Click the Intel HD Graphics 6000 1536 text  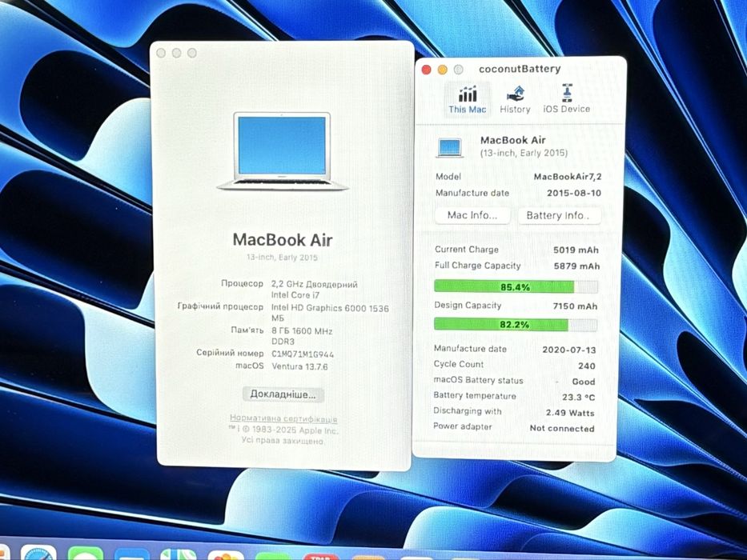(x=330, y=308)
